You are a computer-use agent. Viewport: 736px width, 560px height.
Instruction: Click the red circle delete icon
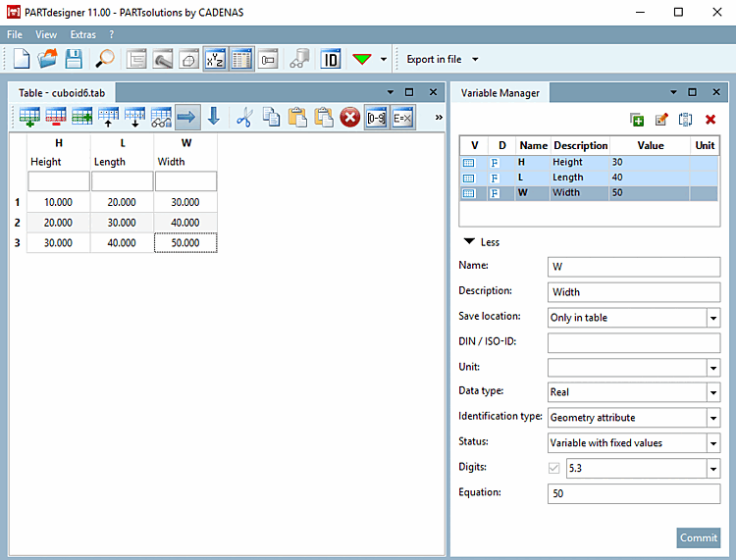349,118
